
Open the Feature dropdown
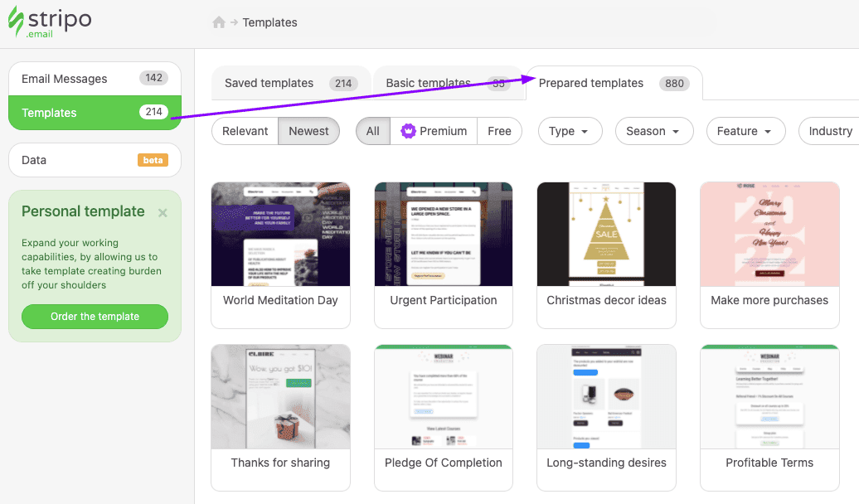(x=745, y=131)
